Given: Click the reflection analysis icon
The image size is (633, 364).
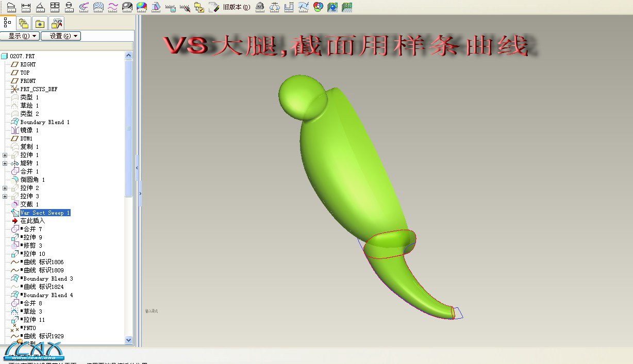Looking at the screenshot, I should point(127,7).
